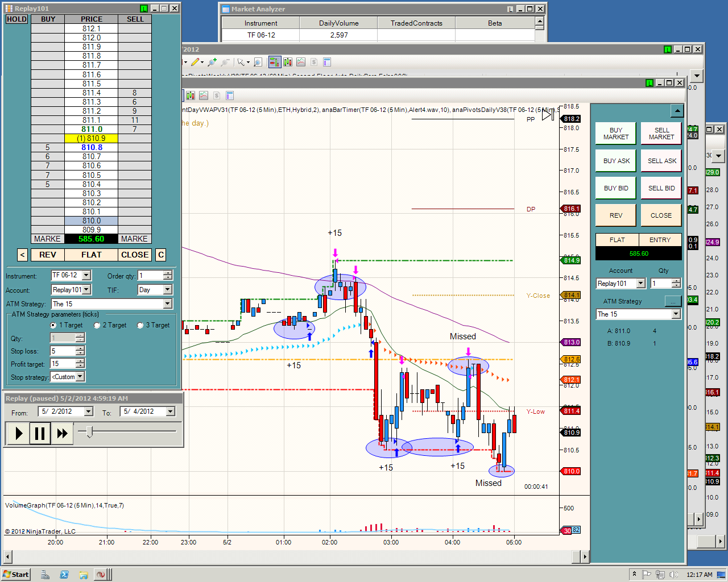Click the zoom out magnifier icon
728x582 pixels.
tap(225, 62)
